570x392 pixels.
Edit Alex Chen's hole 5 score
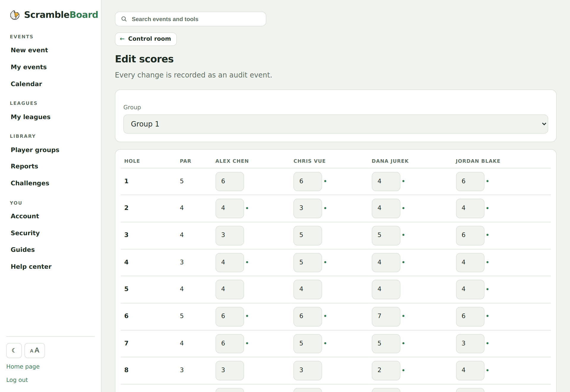coord(229,289)
